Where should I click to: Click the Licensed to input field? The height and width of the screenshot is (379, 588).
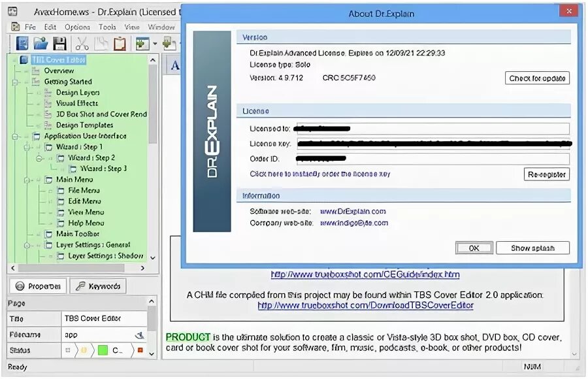(x=433, y=129)
